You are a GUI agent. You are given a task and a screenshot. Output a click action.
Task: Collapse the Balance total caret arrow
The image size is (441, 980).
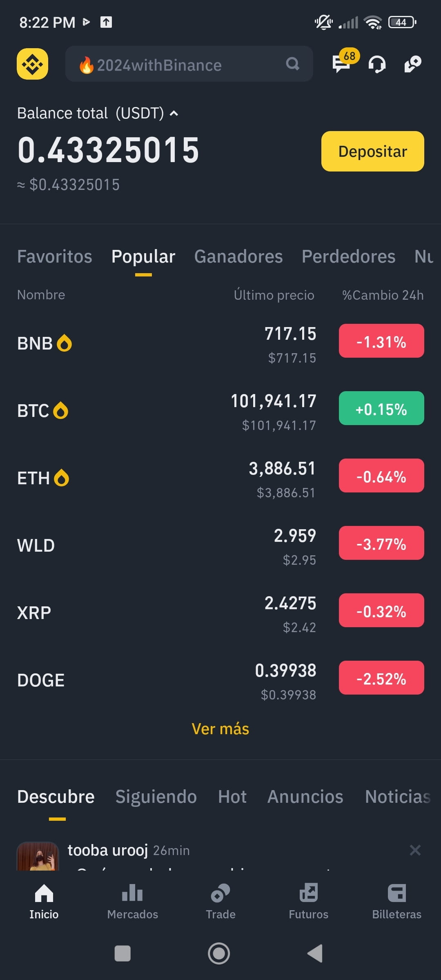tap(174, 114)
